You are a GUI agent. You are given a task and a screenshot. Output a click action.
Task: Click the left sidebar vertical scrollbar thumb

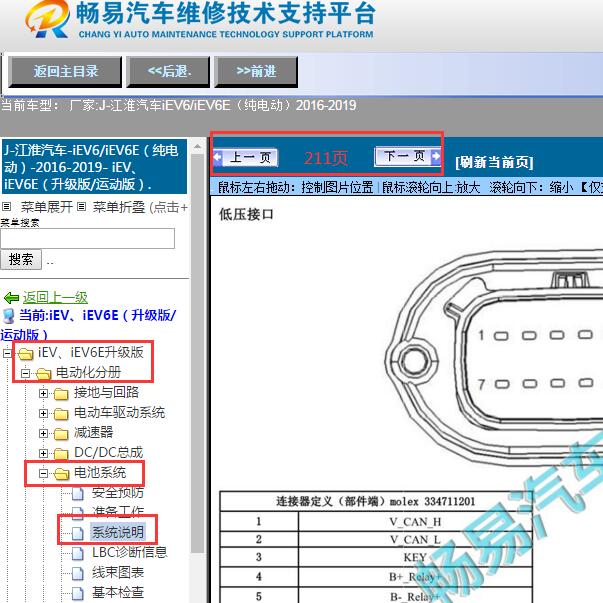(197, 353)
